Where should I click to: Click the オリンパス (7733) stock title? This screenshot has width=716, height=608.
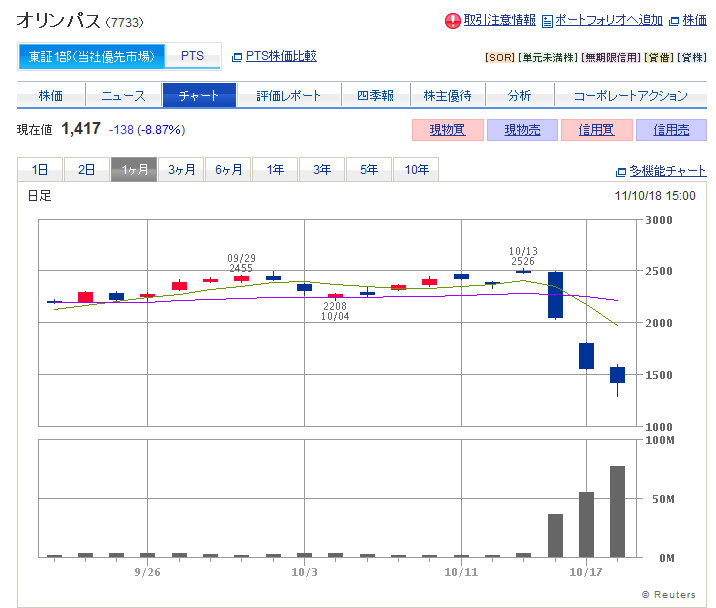point(80,21)
